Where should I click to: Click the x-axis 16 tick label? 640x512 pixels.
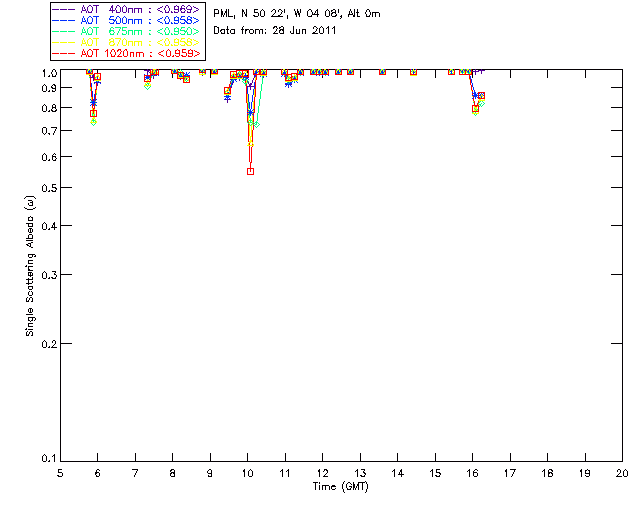pos(473,473)
